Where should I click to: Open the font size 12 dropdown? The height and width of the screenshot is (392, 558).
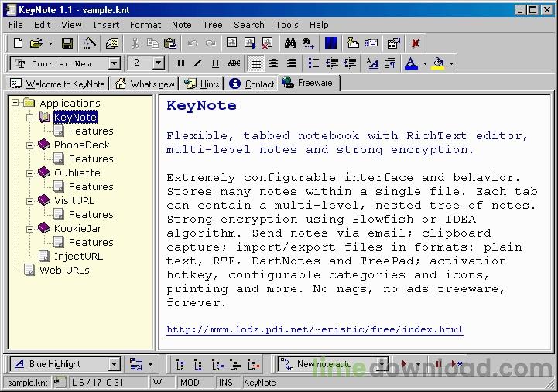(x=159, y=63)
